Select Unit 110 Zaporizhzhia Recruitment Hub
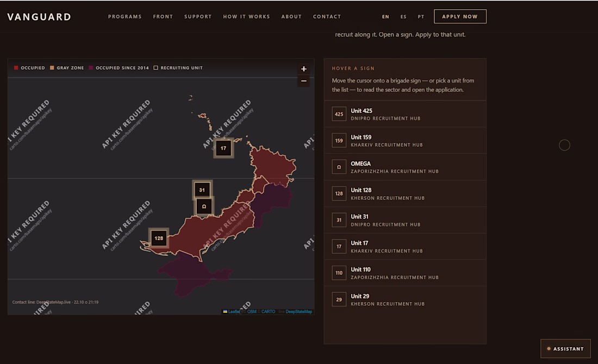Viewport: 598px width, 364px height. pyautogui.click(x=405, y=273)
